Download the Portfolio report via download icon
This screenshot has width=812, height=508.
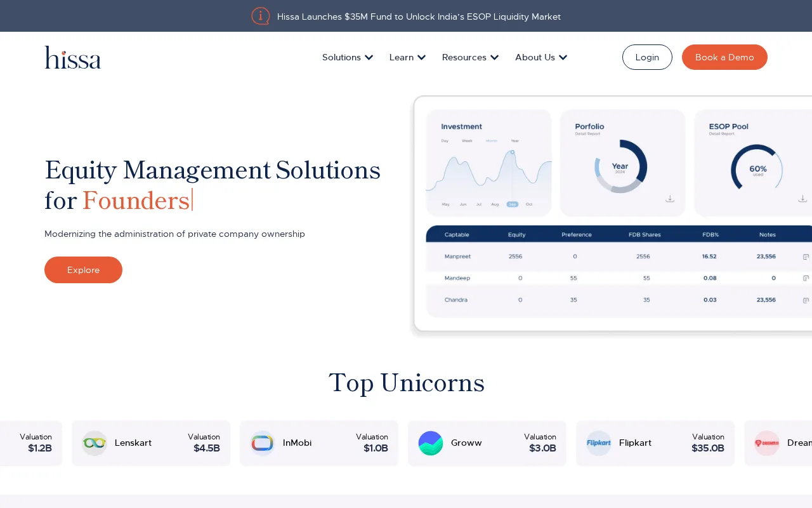669,199
